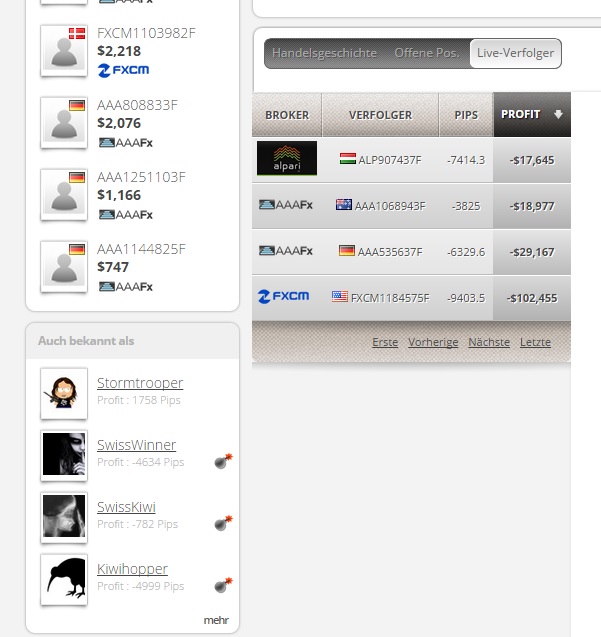Jump to the Letzte page link
This screenshot has height=637, width=601.
pyautogui.click(x=536, y=342)
